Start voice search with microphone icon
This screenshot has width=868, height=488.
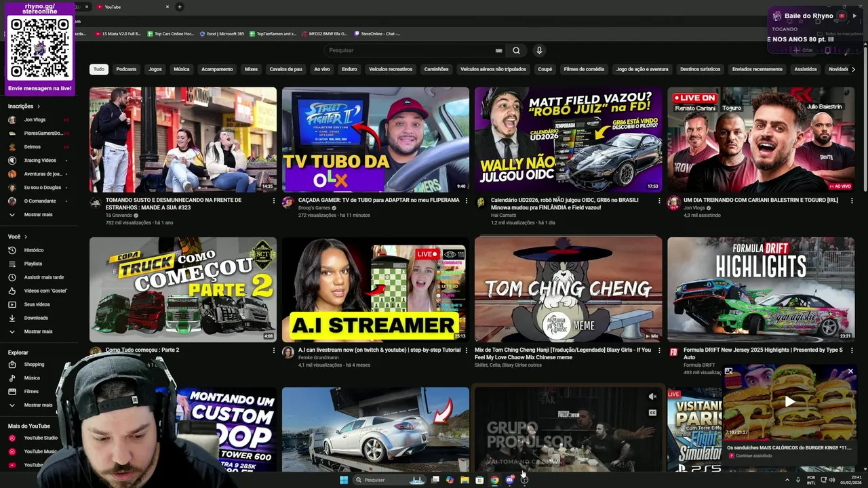point(539,50)
